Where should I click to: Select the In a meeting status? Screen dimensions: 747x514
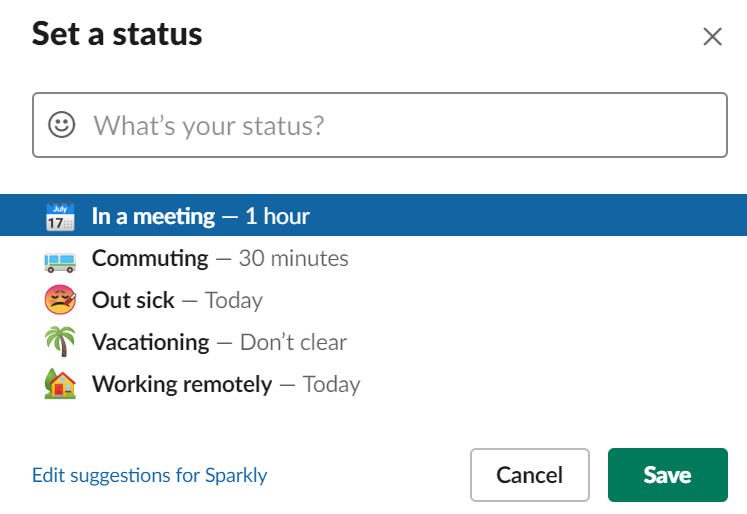(x=374, y=215)
